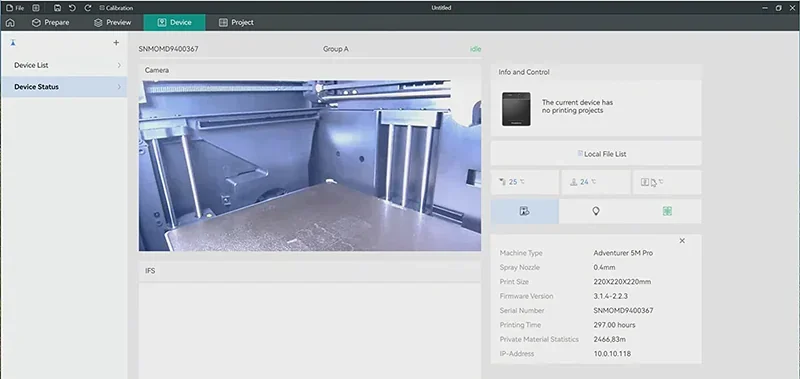Redo the last action
The width and height of the screenshot is (800, 379).
(x=88, y=8)
